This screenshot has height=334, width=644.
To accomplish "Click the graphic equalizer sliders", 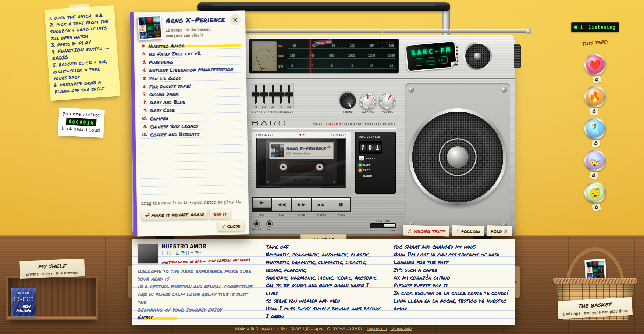I will [273, 96].
